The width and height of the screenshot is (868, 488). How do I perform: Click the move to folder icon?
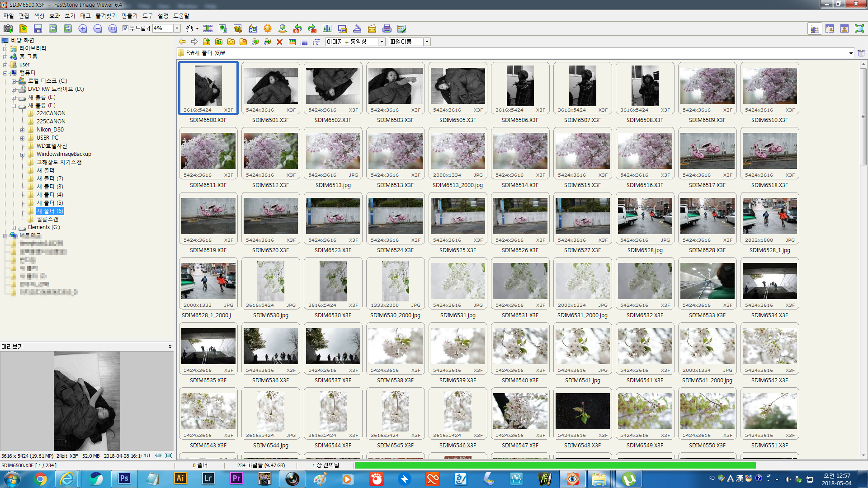268,42
